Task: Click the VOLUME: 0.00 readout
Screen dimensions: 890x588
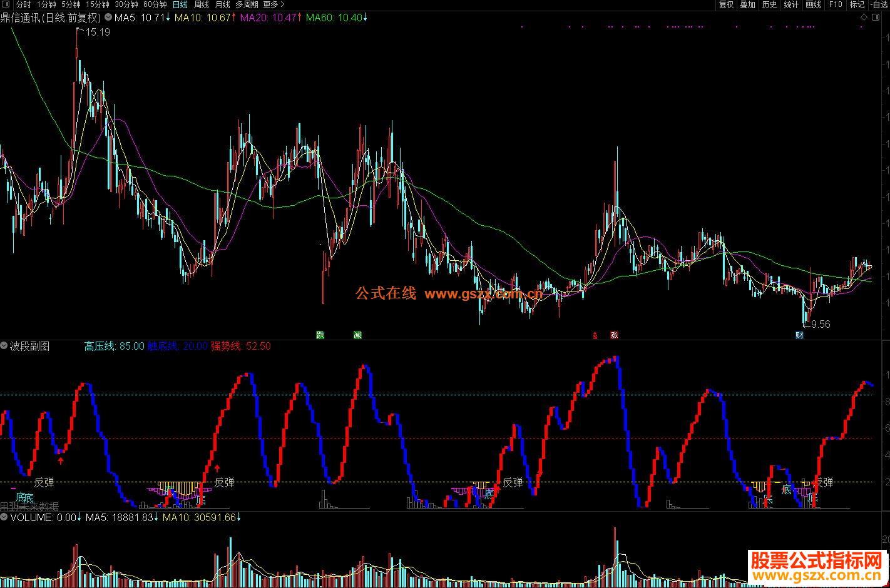Action: pos(46,517)
